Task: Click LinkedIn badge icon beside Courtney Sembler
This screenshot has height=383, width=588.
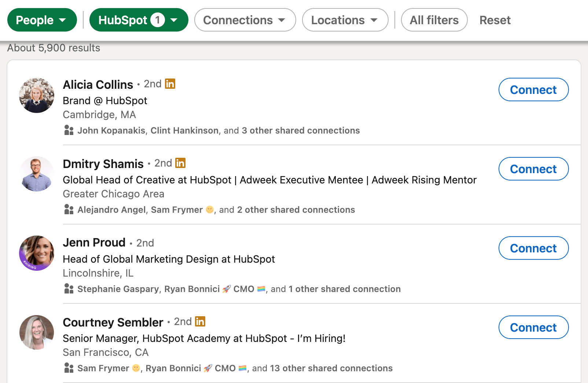Action: [x=200, y=321]
